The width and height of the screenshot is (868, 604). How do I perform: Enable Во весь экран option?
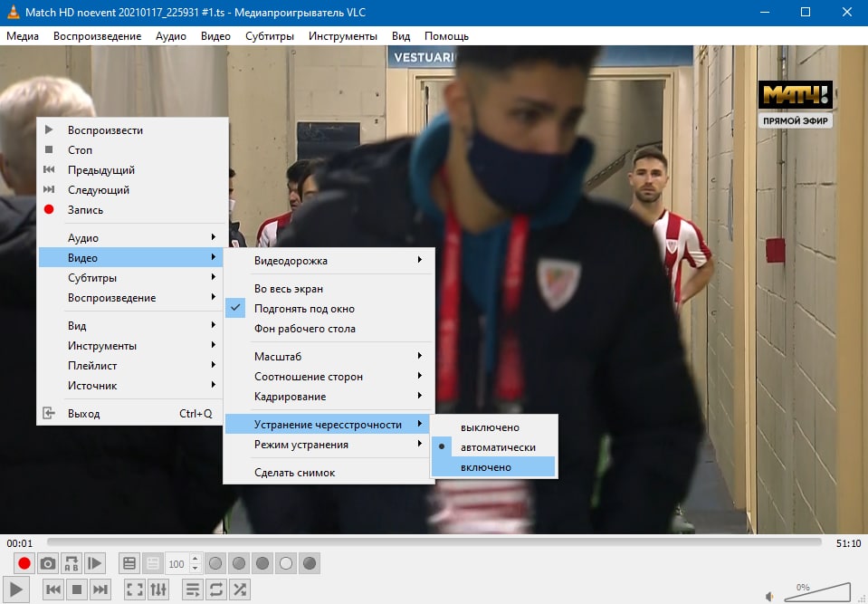329,289
